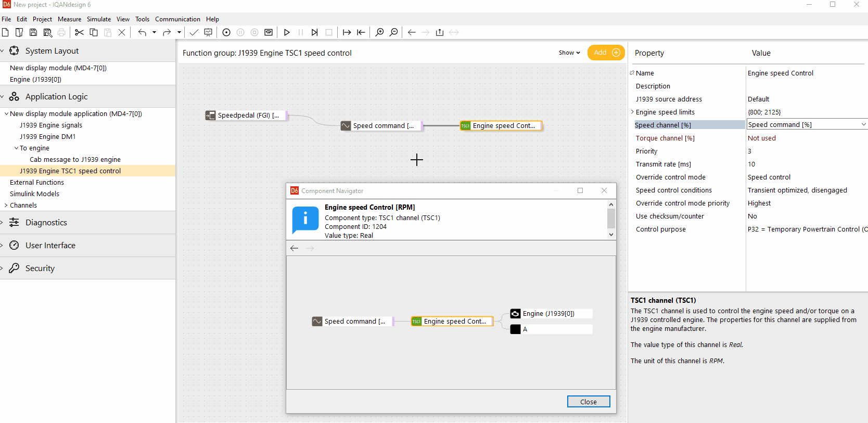Click the Copy toolbar icon
Image resolution: width=868 pixels, height=423 pixels.
tap(94, 32)
